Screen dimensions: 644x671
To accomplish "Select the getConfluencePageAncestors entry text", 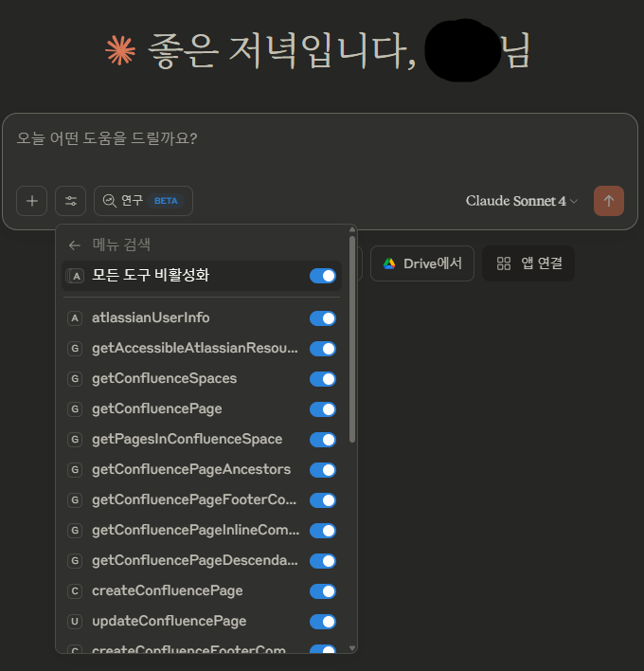I will (191, 470).
